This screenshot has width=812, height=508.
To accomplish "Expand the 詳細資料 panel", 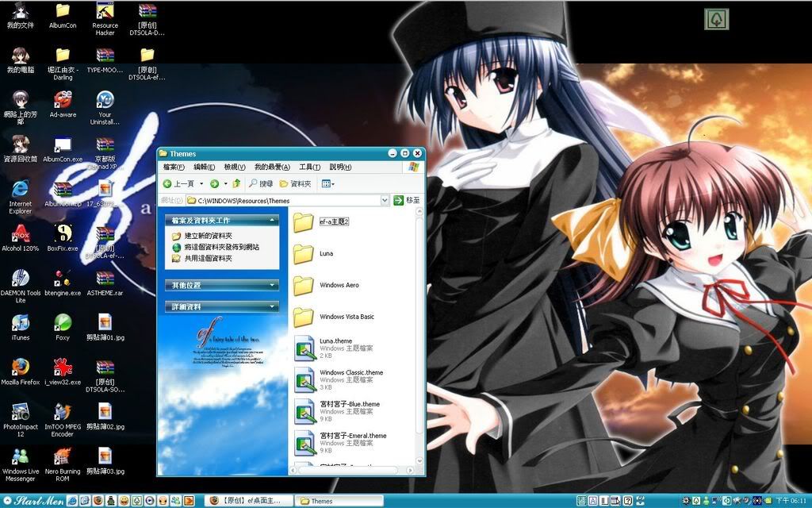I will click(x=222, y=307).
